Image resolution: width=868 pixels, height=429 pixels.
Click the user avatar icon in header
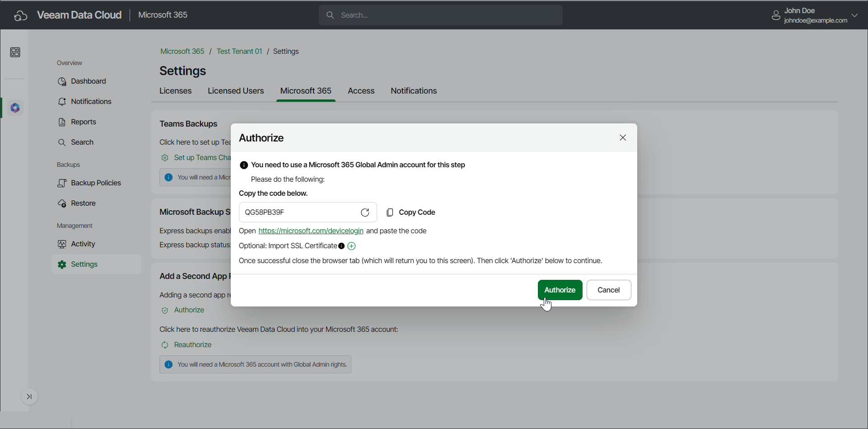pos(776,15)
